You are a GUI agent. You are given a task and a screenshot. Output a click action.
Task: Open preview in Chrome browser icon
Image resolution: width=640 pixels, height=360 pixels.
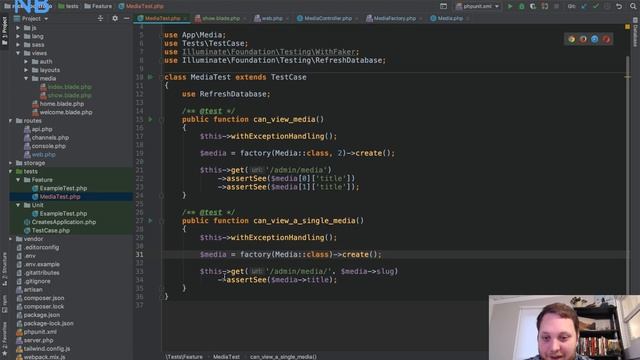[571, 39]
